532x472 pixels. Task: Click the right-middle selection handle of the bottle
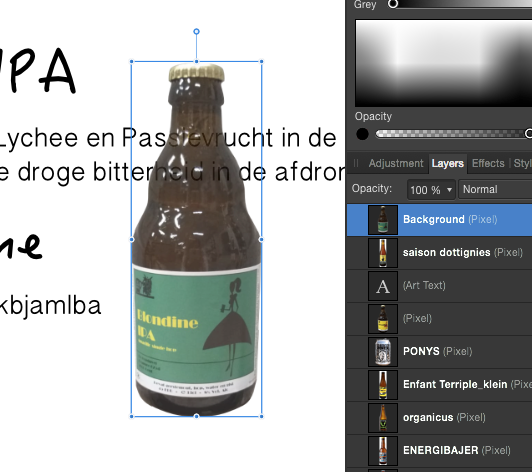261,239
